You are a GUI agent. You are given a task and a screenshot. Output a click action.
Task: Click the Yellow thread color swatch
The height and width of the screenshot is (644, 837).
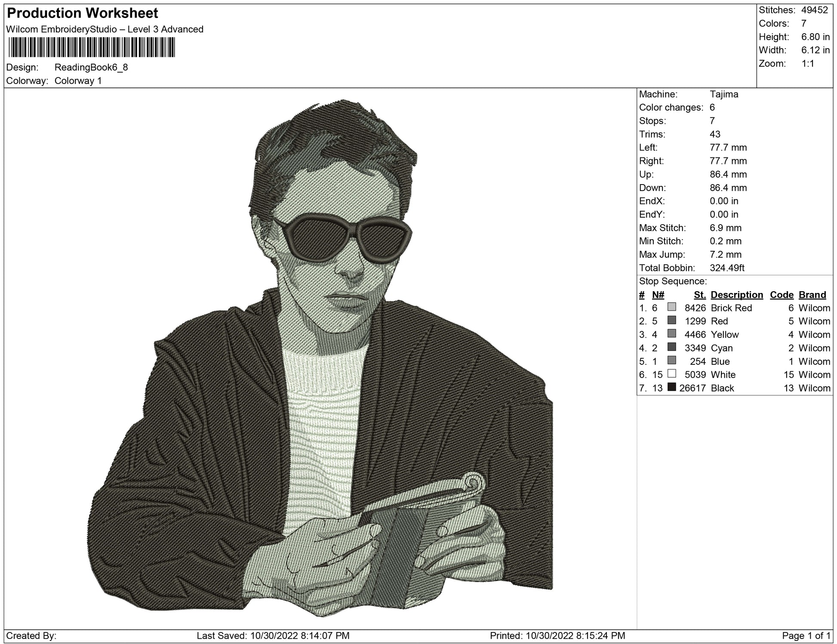(671, 334)
